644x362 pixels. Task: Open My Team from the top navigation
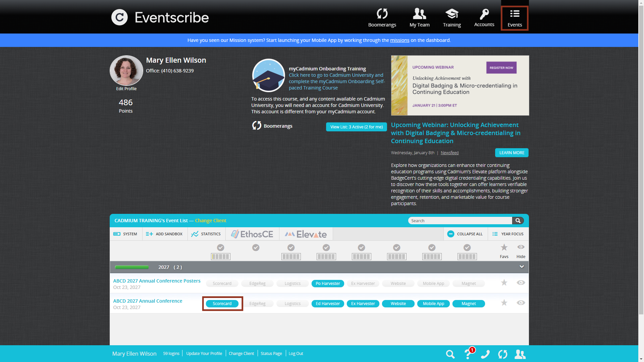coord(419,17)
